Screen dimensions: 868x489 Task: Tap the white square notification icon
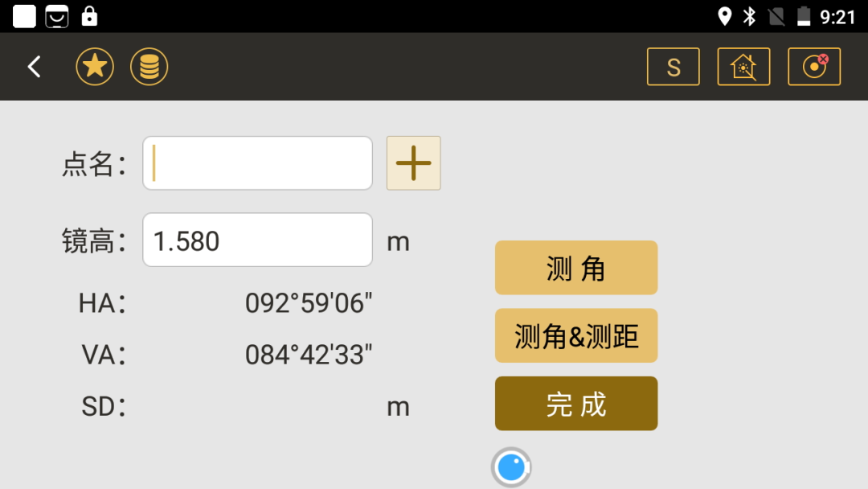point(24,17)
